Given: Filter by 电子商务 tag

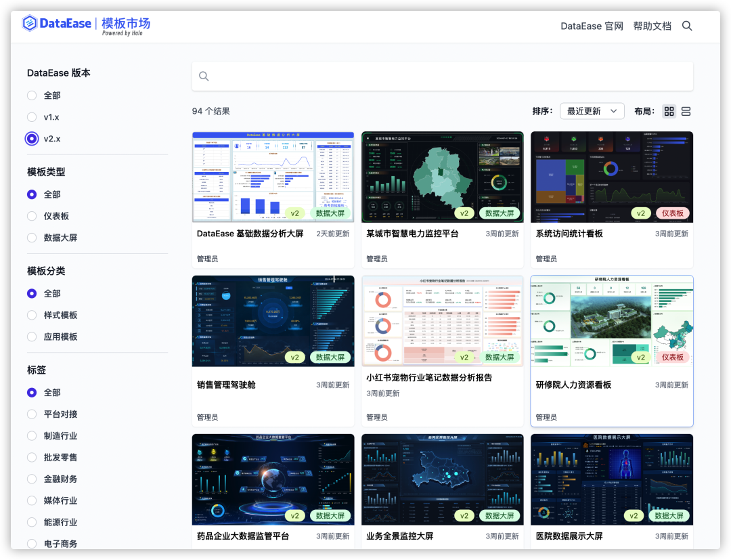Looking at the screenshot, I should pos(32,543).
